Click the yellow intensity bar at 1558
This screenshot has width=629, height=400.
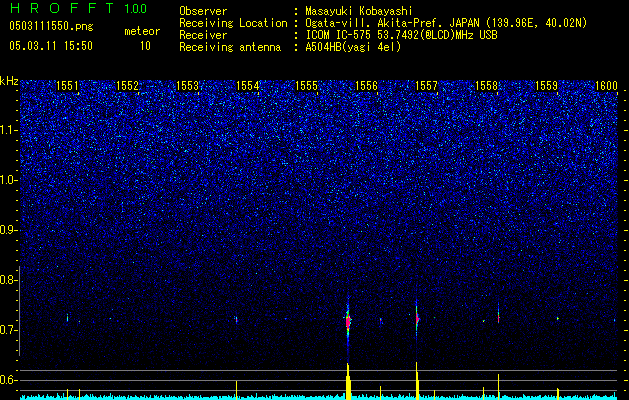(x=498, y=387)
